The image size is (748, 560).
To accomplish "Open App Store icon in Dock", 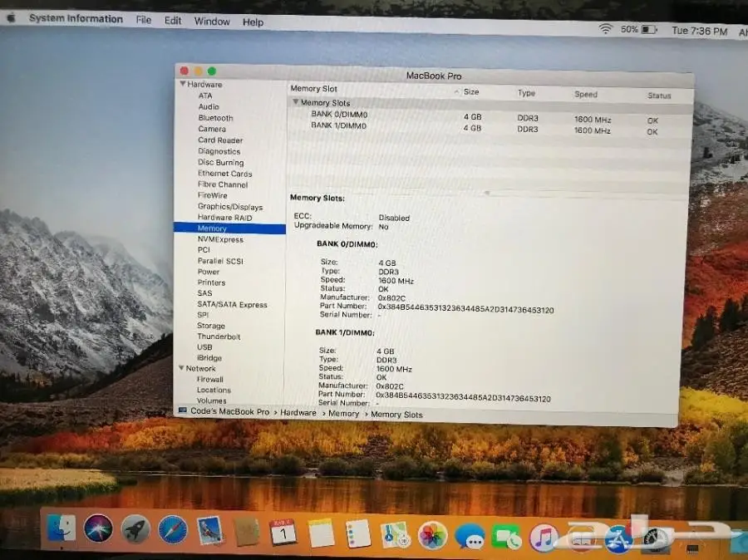I will pyautogui.click(x=618, y=539).
